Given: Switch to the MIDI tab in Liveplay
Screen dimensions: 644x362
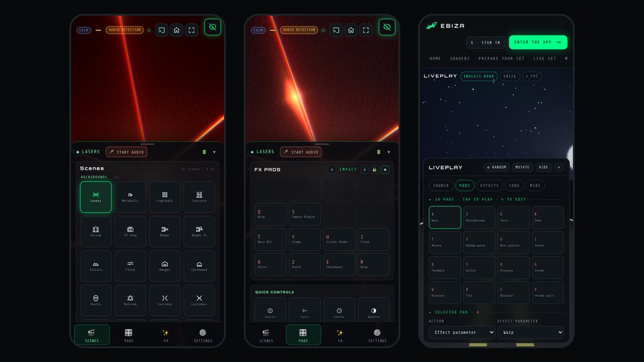Looking at the screenshot, I should (x=535, y=186).
